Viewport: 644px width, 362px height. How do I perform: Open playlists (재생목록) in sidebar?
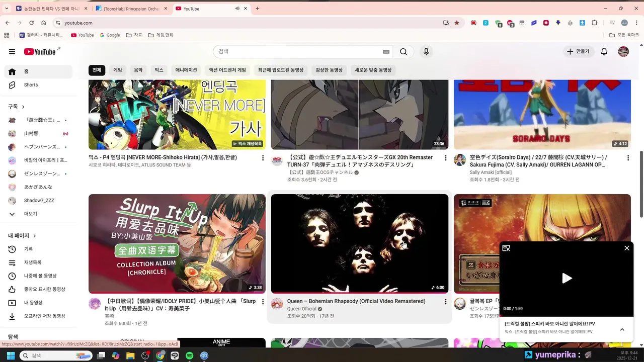tap(38, 262)
